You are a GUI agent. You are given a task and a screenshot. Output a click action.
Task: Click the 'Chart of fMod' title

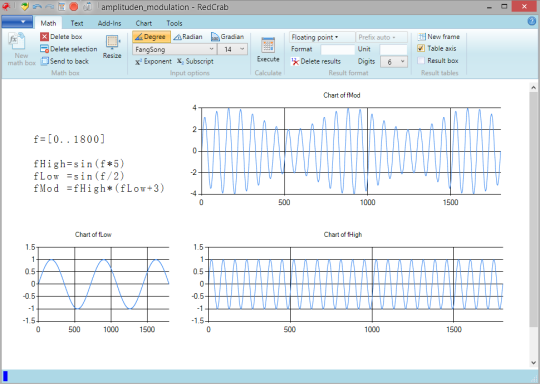click(342, 95)
